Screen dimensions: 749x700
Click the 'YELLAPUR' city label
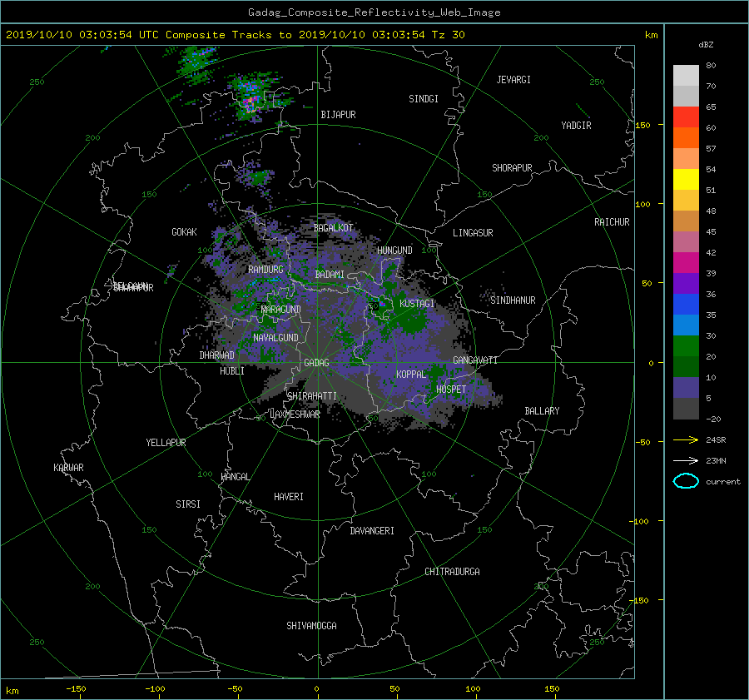click(166, 443)
